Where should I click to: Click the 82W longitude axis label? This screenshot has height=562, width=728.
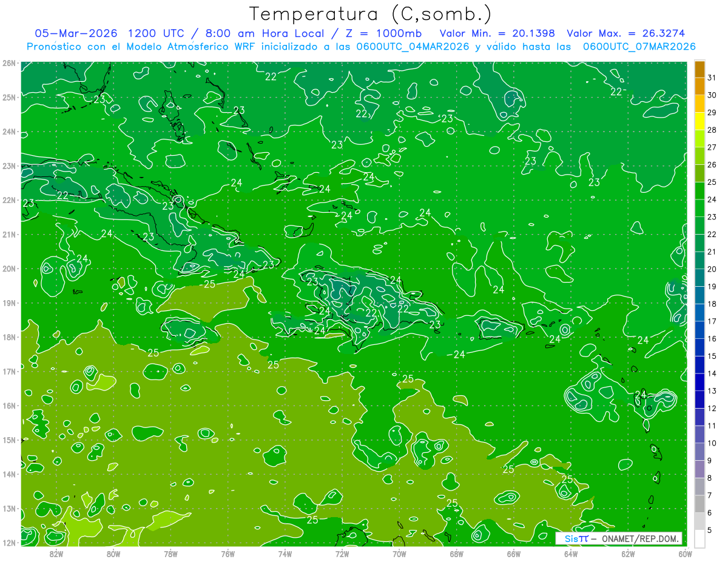coord(56,554)
